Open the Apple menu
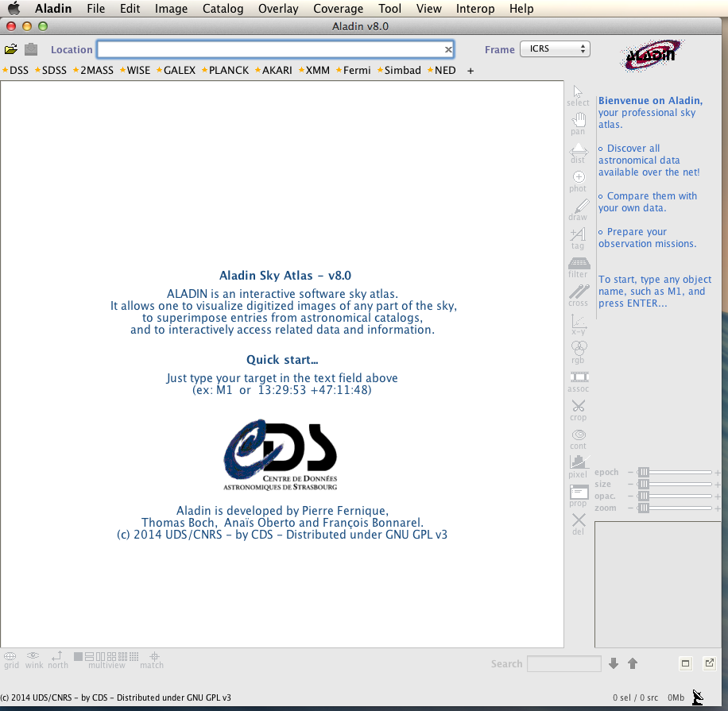 14,8
